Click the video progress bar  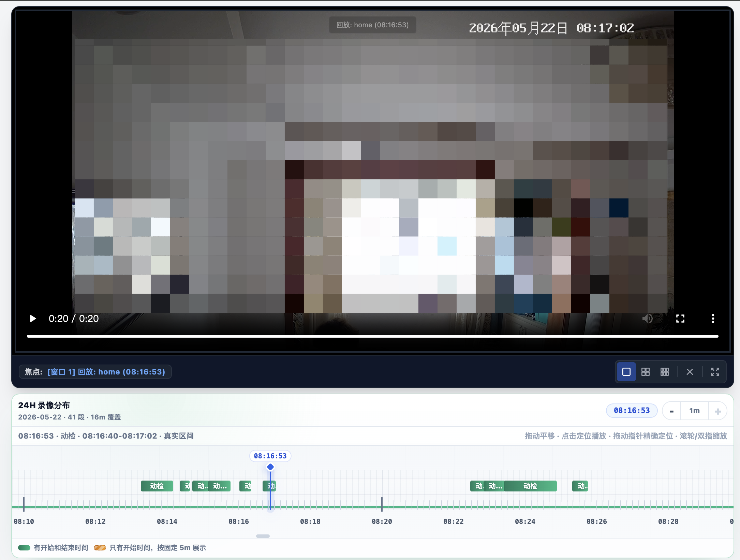pos(372,336)
